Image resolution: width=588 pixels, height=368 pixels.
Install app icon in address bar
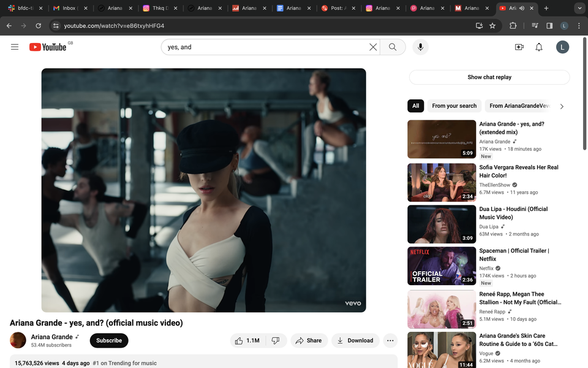point(479,26)
